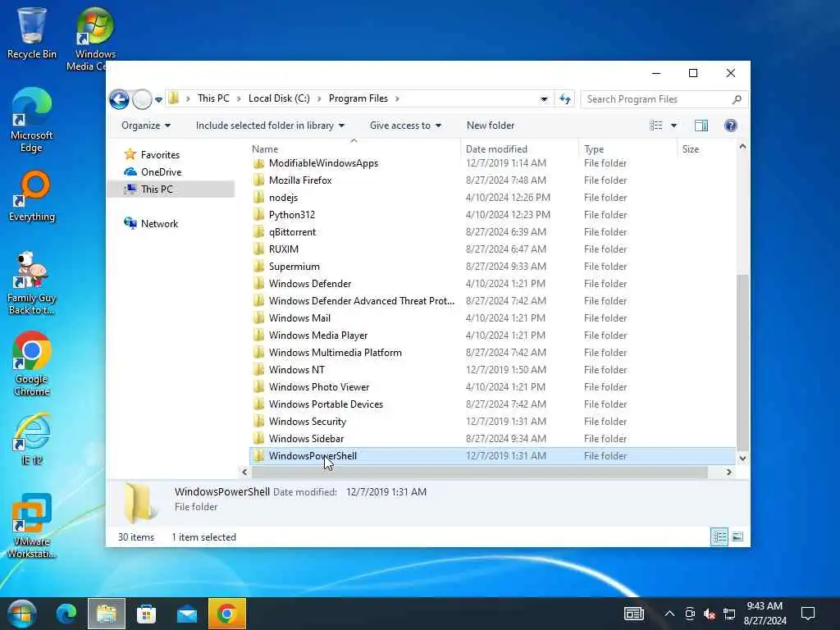840x630 pixels.
Task: Click the New folder button
Action: pyautogui.click(x=491, y=126)
